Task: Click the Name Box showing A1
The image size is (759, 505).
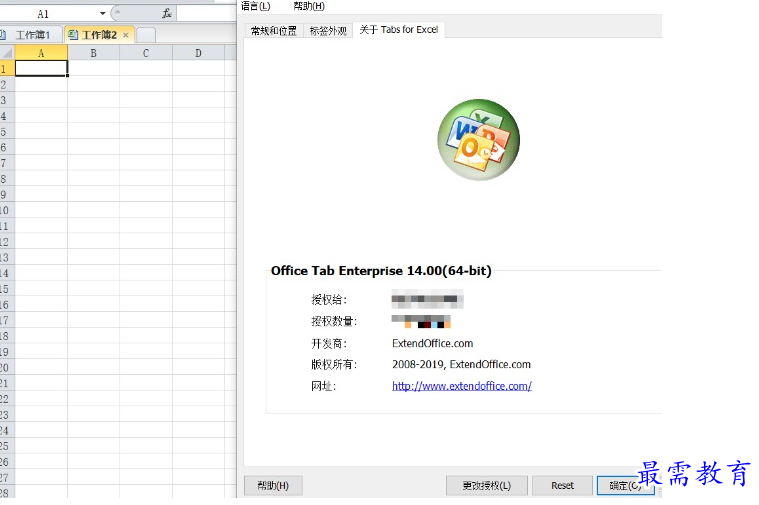Action: coord(43,14)
